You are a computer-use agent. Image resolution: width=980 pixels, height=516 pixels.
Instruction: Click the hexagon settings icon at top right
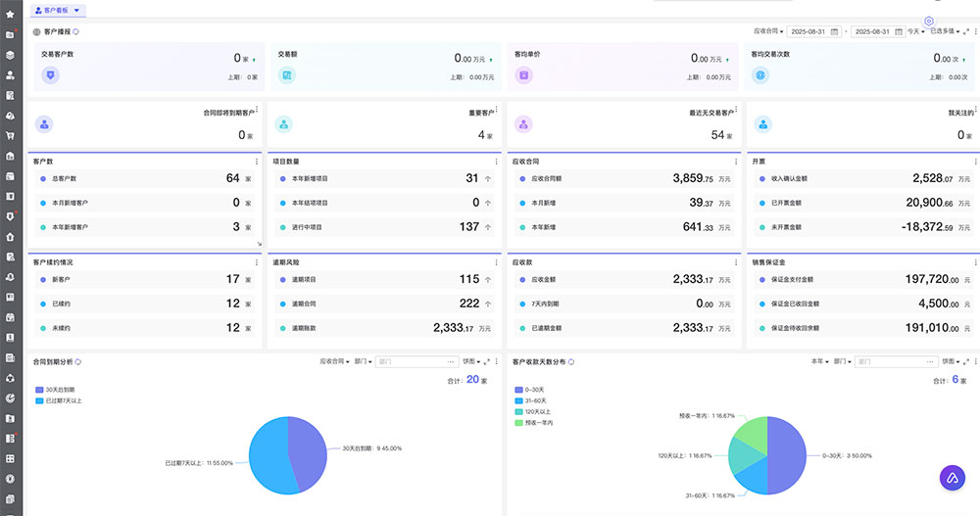(x=928, y=21)
